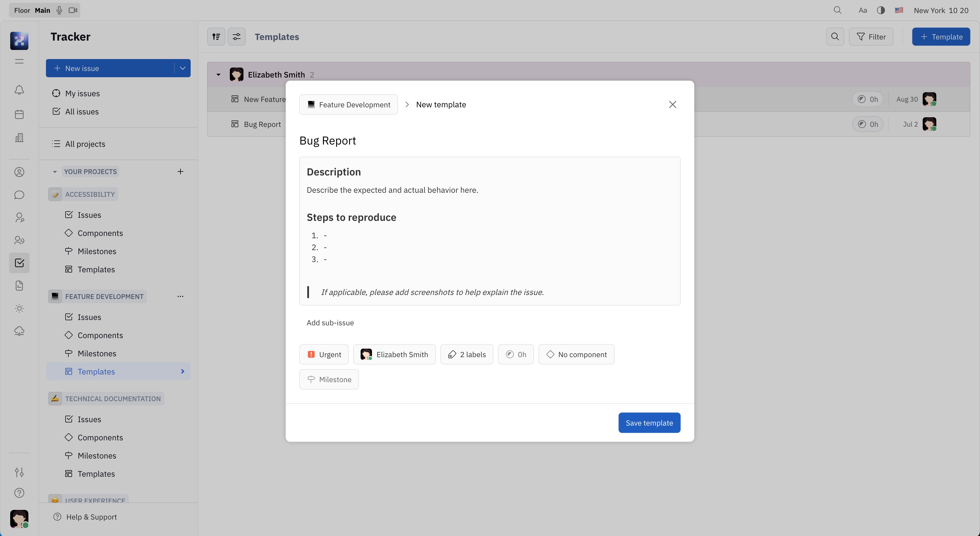
Task: Open the Planner calendar icon
Action: pyautogui.click(x=19, y=114)
